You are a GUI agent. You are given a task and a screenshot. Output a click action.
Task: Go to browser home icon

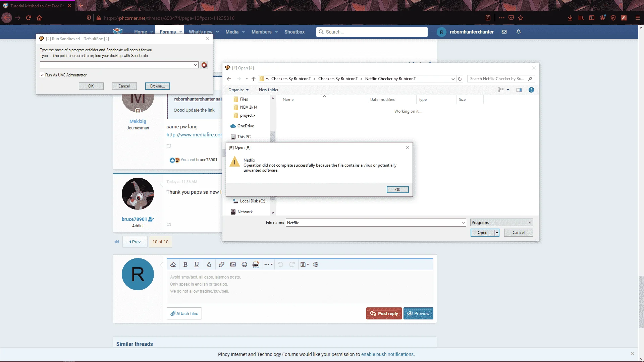tap(39, 18)
